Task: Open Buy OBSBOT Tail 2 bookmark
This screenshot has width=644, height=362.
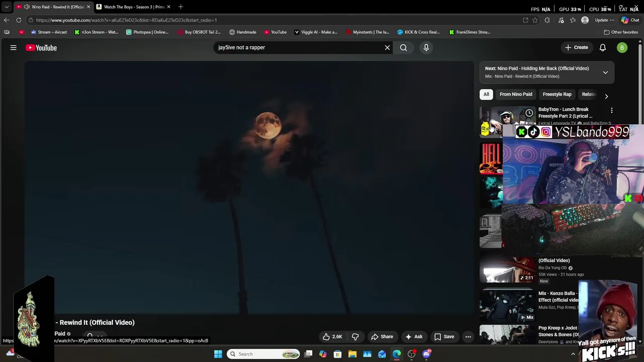Action: [x=199, y=32]
